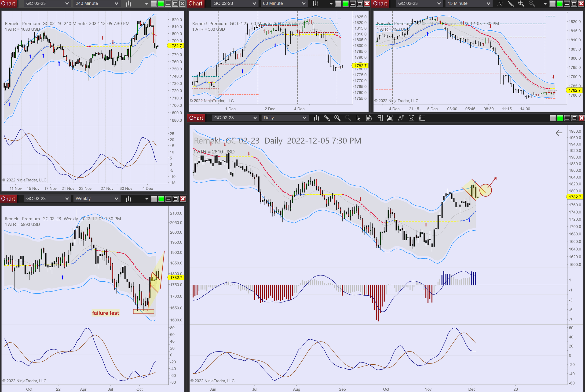
Task: Toggle green instrument link on Daily chart
Action: pyautogui.click(x=560, y=118)
